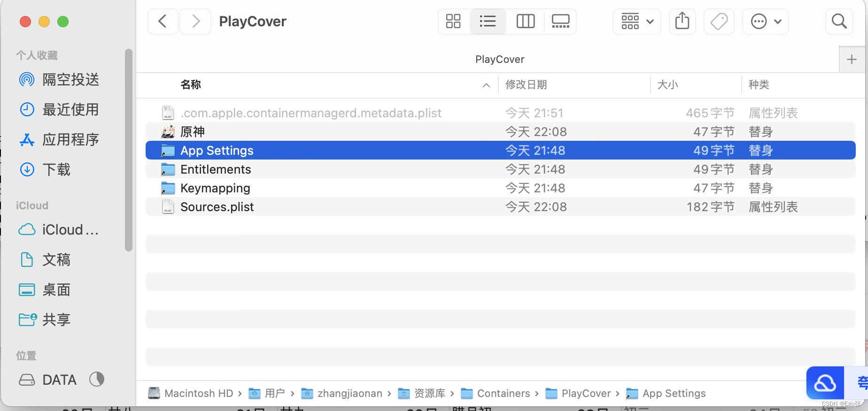The width and height of the screenshot is (868, 411).
Task: Select the Sources.plist file
Action: (501, 207)
